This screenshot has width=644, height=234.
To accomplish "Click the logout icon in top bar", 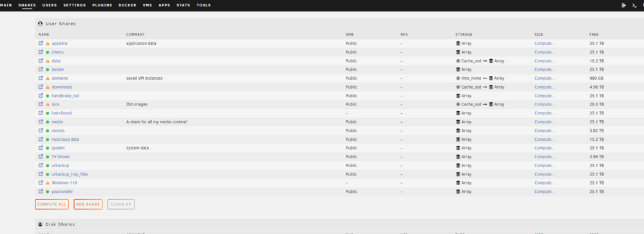I will coord(623,5).
